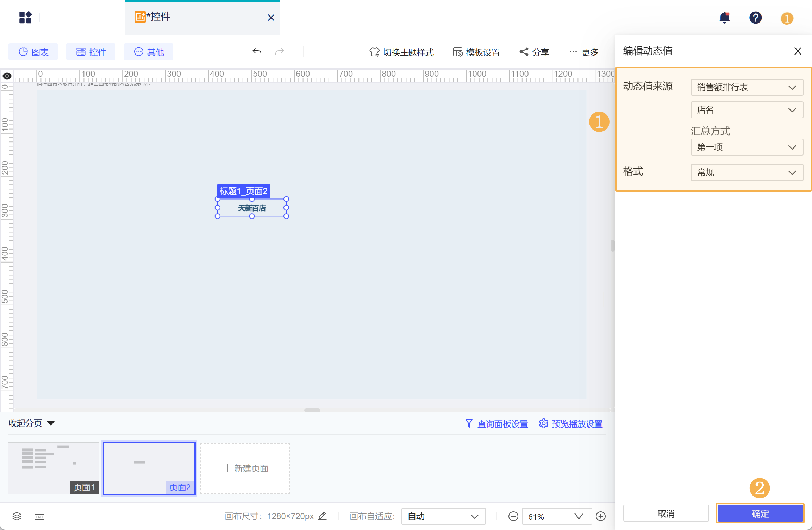Open the 销售额排行表 source dropdown
Image resolution: width=812 pixels, height=530 pixels.
tap(747, 87)
